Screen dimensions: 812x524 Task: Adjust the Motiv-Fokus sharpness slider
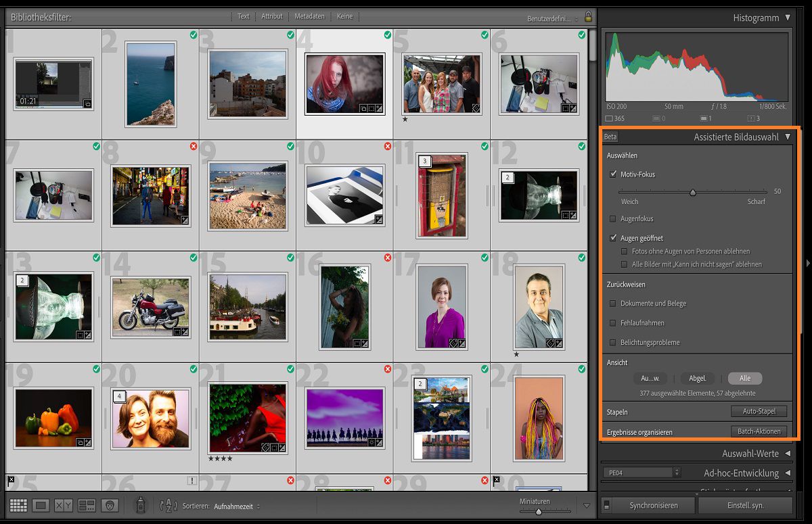pyautogui.click(x=692, y=192)
